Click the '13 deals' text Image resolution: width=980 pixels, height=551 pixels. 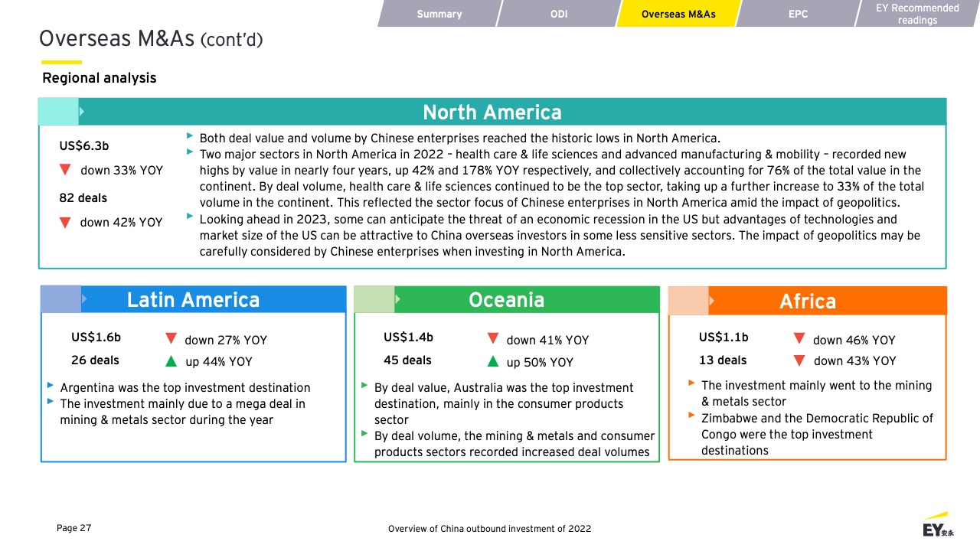pos(723,360)
